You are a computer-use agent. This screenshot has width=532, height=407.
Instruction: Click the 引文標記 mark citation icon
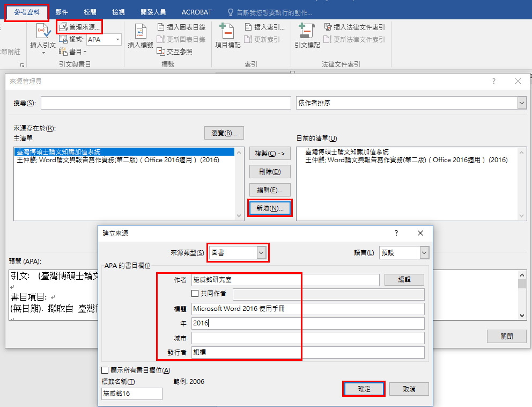[307, 33]
